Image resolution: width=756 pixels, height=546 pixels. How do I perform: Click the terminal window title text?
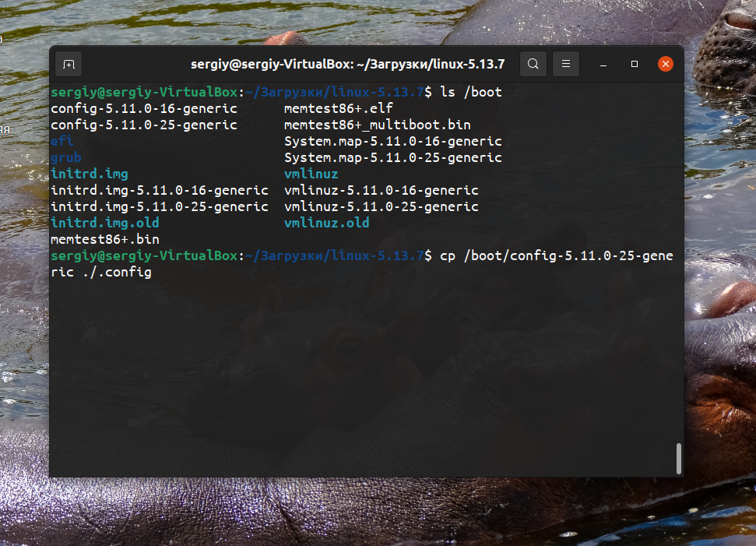347,64
